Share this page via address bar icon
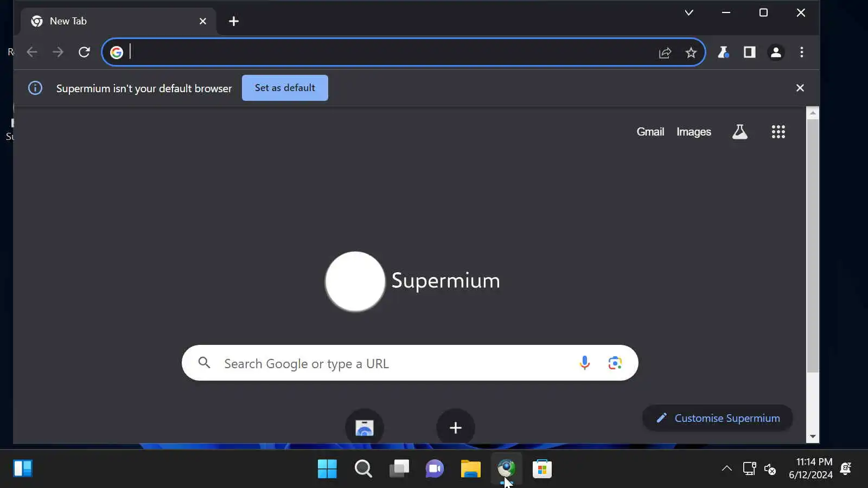Viewport: 868px width, 488px height. 665,53
